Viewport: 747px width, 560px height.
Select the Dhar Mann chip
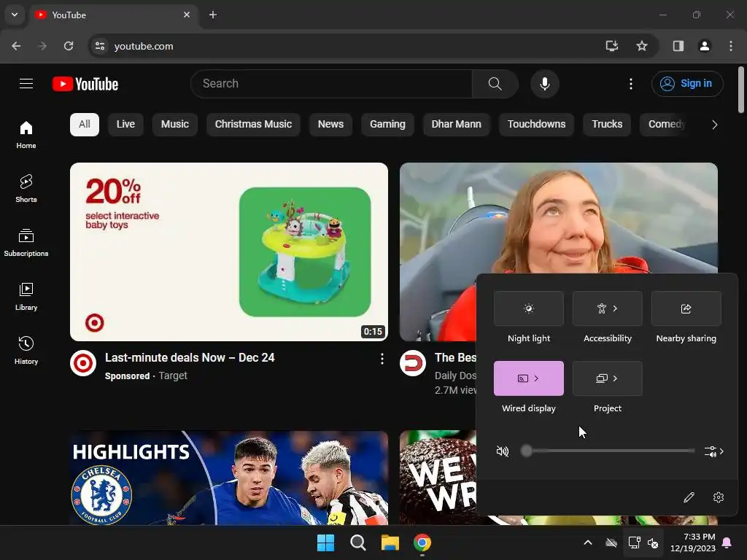457,124
